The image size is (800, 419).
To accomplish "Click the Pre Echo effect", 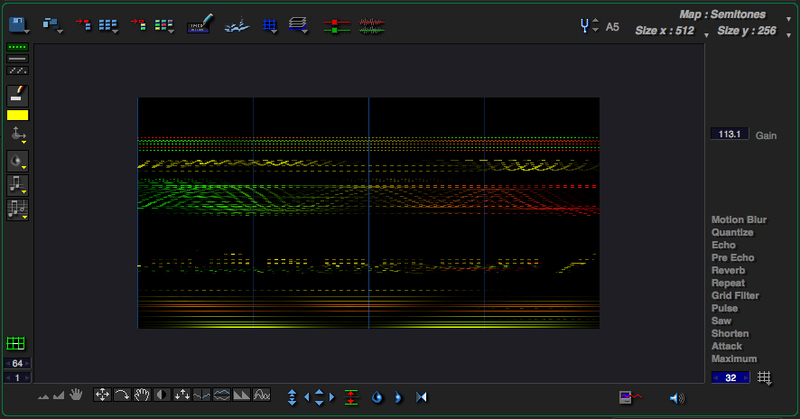I will pos(732,258).
